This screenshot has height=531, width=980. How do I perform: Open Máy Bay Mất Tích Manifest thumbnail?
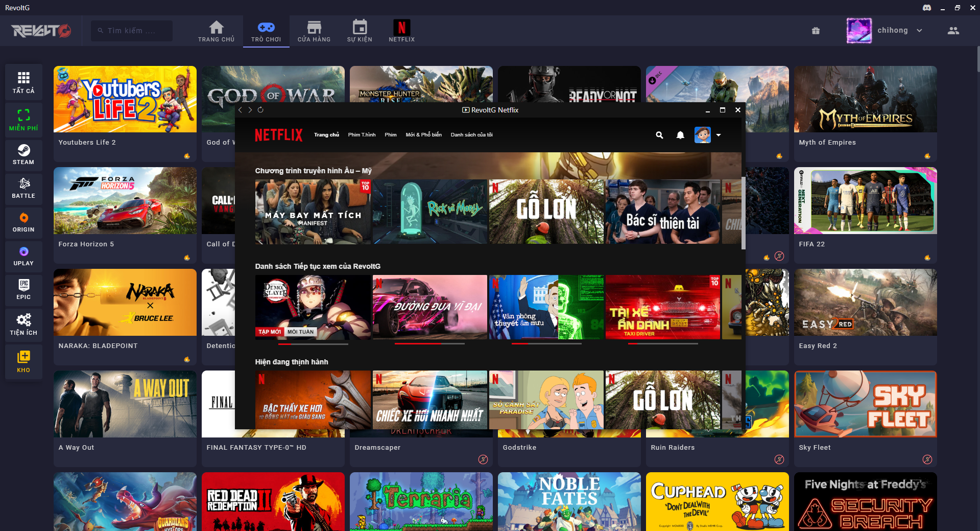click(x=313, y=212)
